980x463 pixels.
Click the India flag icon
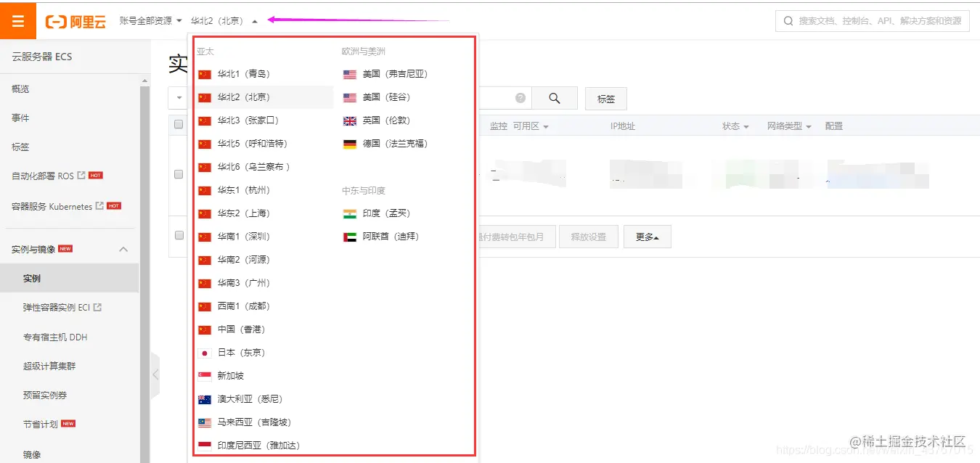(x=350, y=213)
